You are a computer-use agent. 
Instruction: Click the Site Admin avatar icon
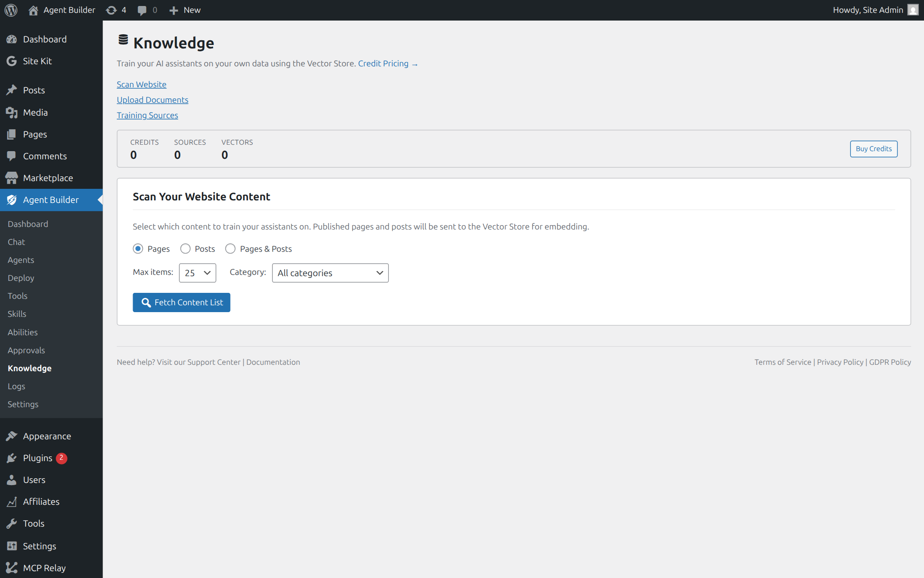pyautogui.click(x=913, y=10)
